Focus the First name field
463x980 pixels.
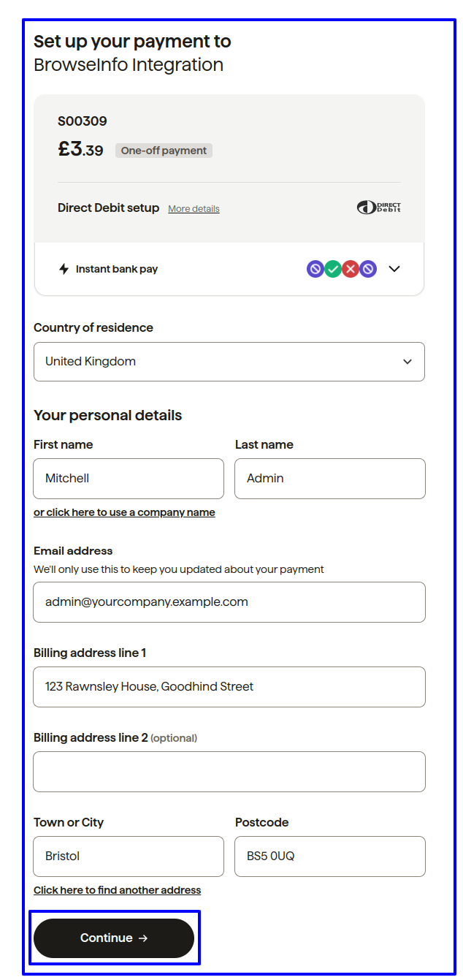129,479
